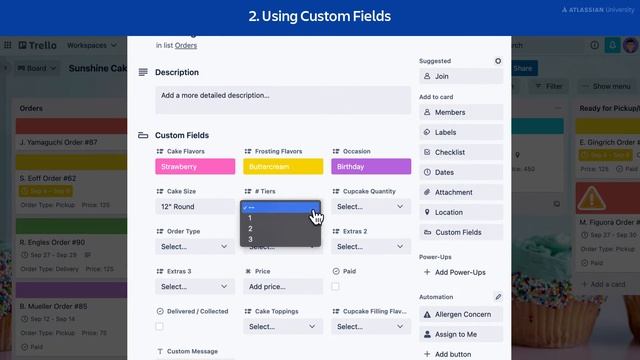Check the Paid checkbox

tap(336, 287)
